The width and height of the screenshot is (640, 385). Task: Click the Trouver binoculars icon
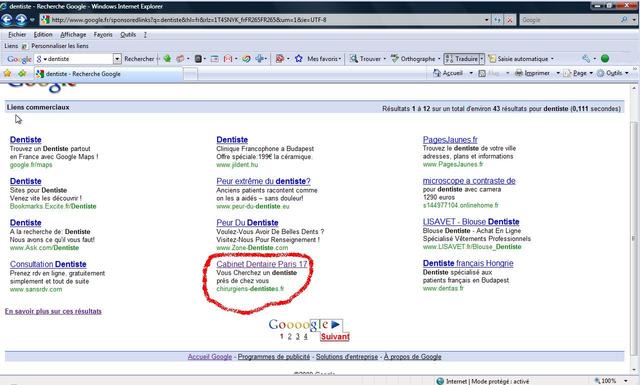pyautogui.click(x=353, y=59)
